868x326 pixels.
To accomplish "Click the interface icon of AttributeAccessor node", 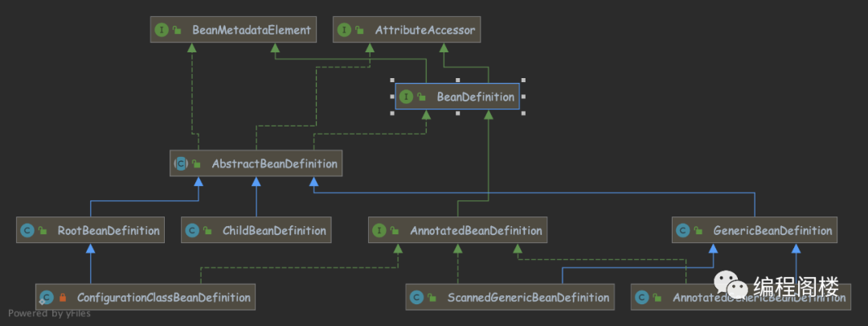I will tap(344, 31).
